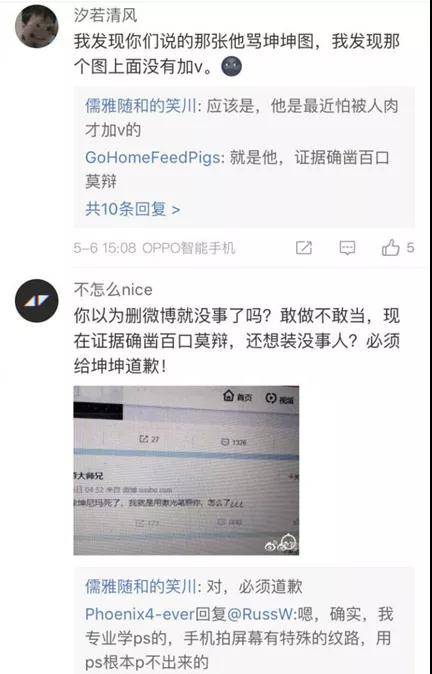Tap the repost icon under first comment
This screenshot has height=674, width=432.
tap(304, 247)
